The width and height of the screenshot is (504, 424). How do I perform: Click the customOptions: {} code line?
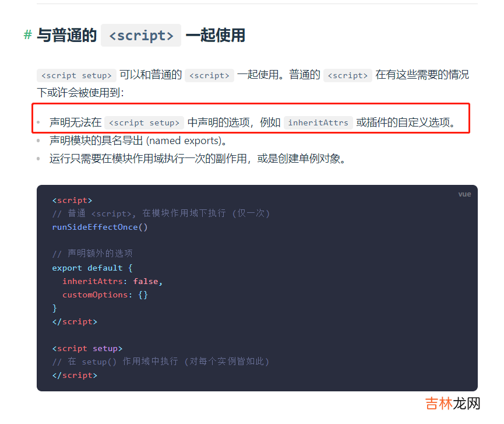click(105, 295)
